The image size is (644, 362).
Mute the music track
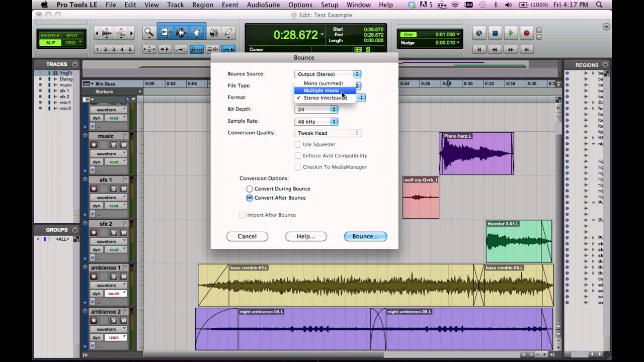click(x=123, y=145)
